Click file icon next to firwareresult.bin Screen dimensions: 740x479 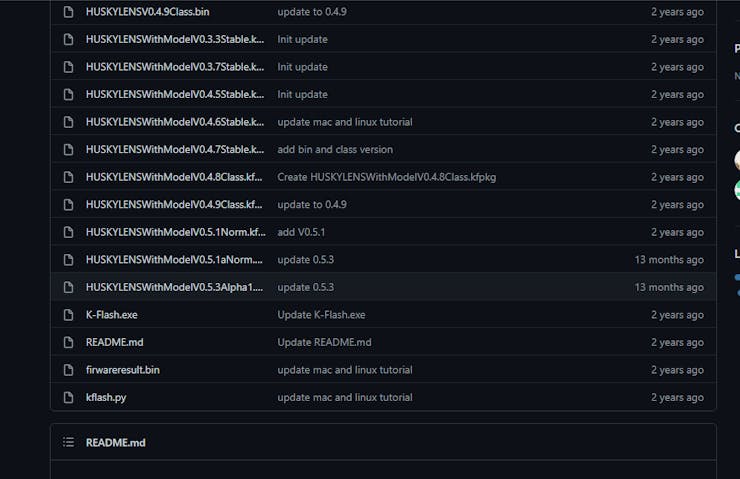(x=69, y=370)
